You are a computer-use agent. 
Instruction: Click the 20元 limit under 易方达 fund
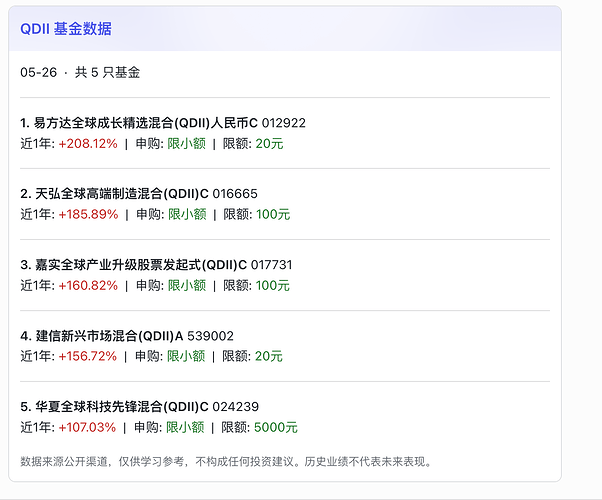coord(269,144)
